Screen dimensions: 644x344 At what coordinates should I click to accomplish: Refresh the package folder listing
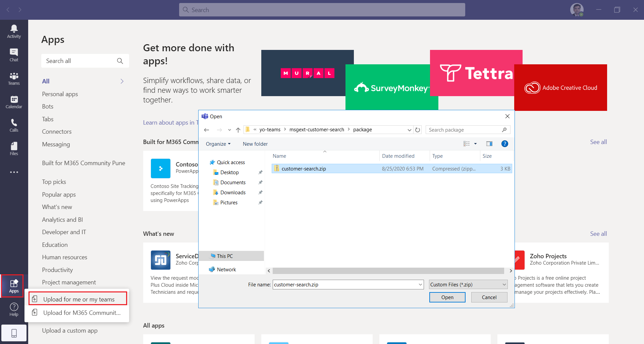tap(418, 130)
